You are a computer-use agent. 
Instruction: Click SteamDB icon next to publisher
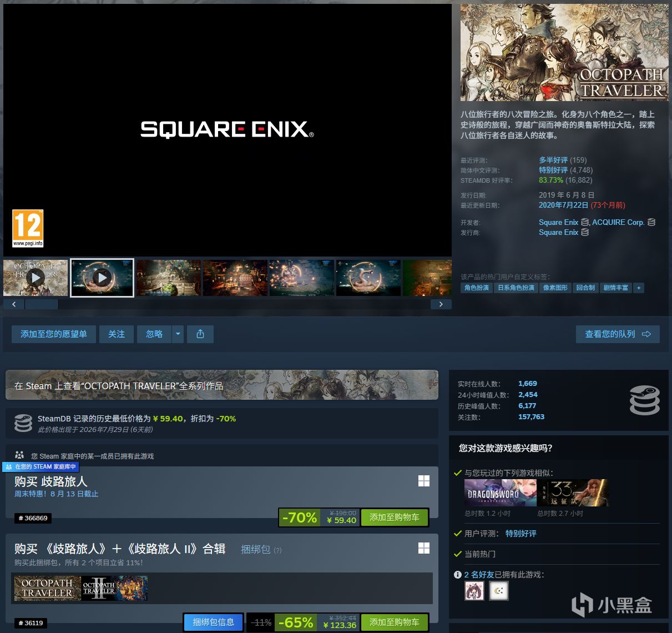pyautogui.click(x=585, y=232)
